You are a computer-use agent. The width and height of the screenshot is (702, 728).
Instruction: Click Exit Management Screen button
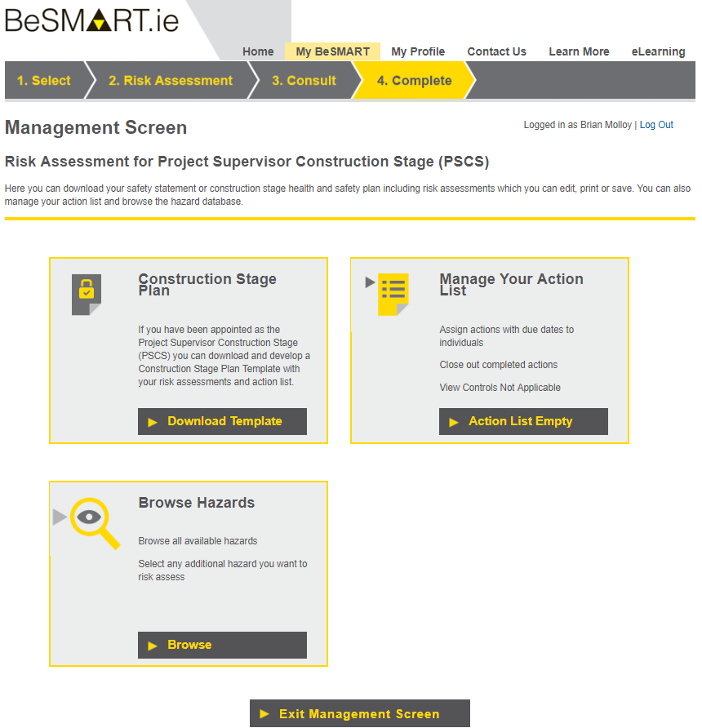click(x=360, y=713)
